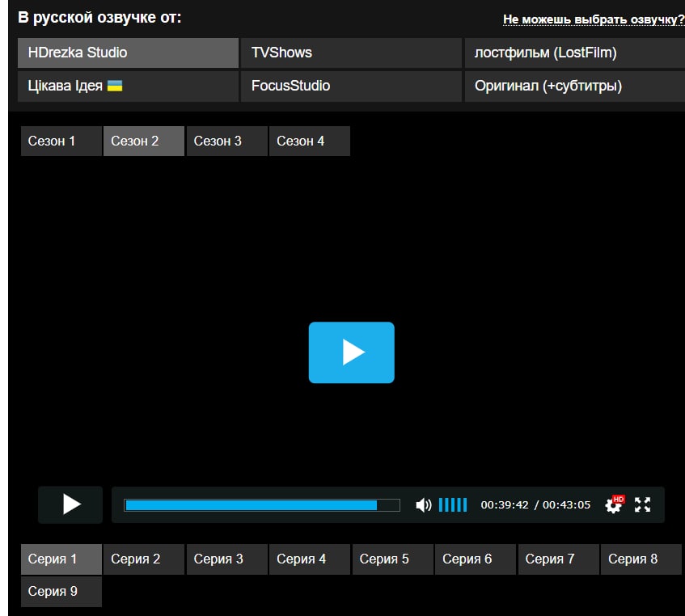Start playback with the small play button
This screenshot has height=616, width=685.
pyautogui.click(x=70, y=504)
